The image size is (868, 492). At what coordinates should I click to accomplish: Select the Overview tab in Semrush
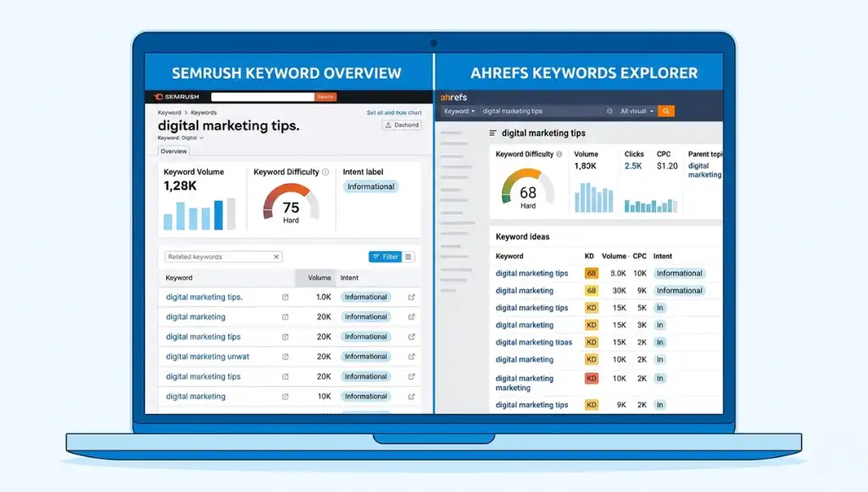tap(174, 151)
